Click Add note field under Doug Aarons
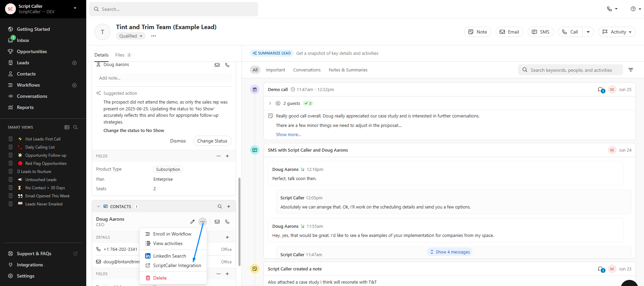The image size is (644, 286). [164, 78]
